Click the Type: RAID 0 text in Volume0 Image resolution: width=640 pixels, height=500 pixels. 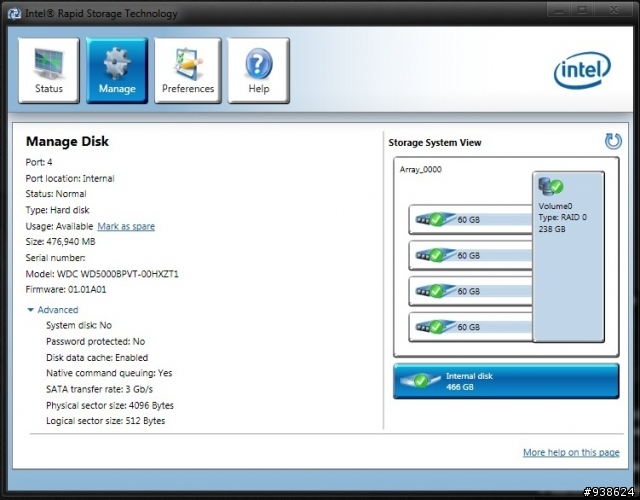point(562,217)
